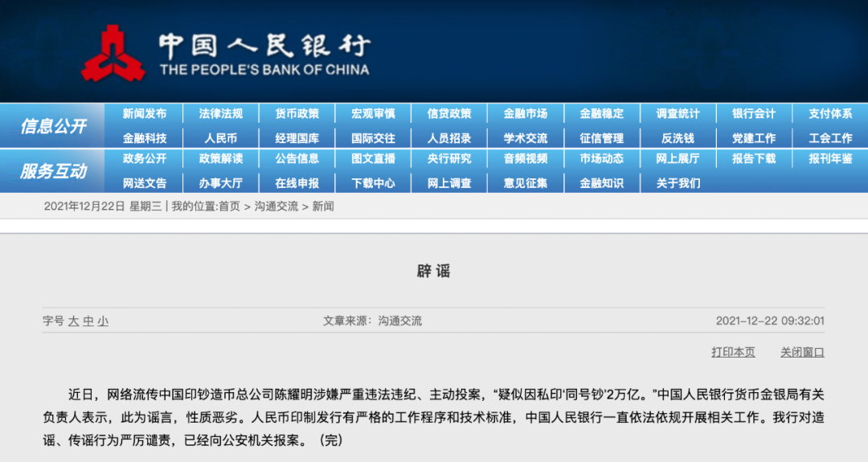Select 经理国库 link

point(297,138)
